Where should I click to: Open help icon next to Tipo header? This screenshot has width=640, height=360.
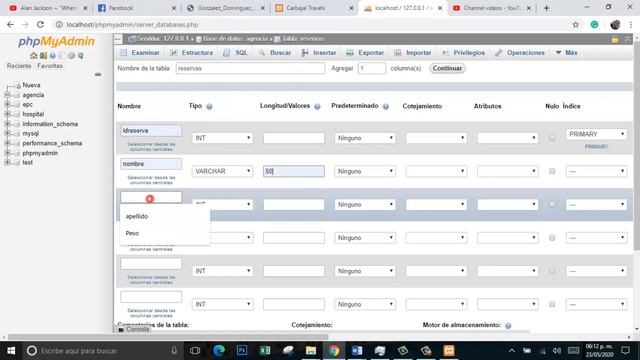point(209,107)
